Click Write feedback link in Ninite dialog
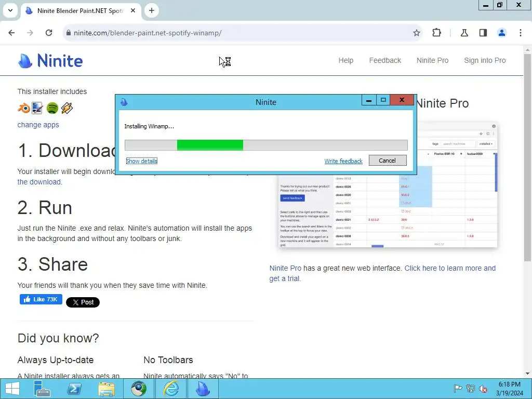The height and width of the screenshot is (399, 532). point(343,161)
